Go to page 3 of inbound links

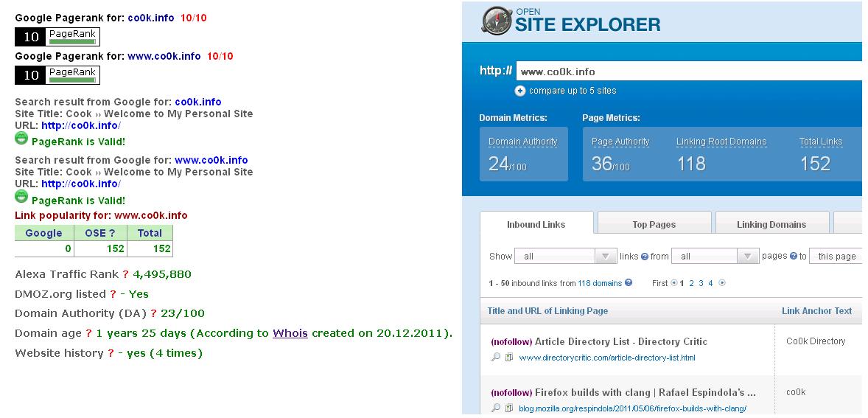(701, 283)
